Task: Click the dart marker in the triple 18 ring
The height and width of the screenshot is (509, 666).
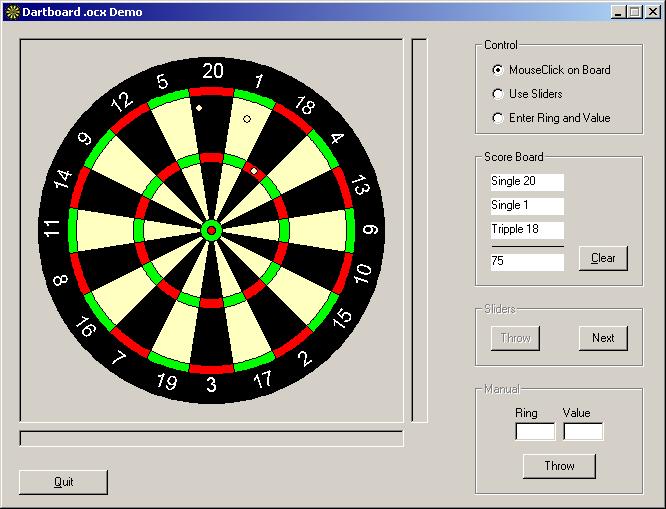Action: click(254, 171)
